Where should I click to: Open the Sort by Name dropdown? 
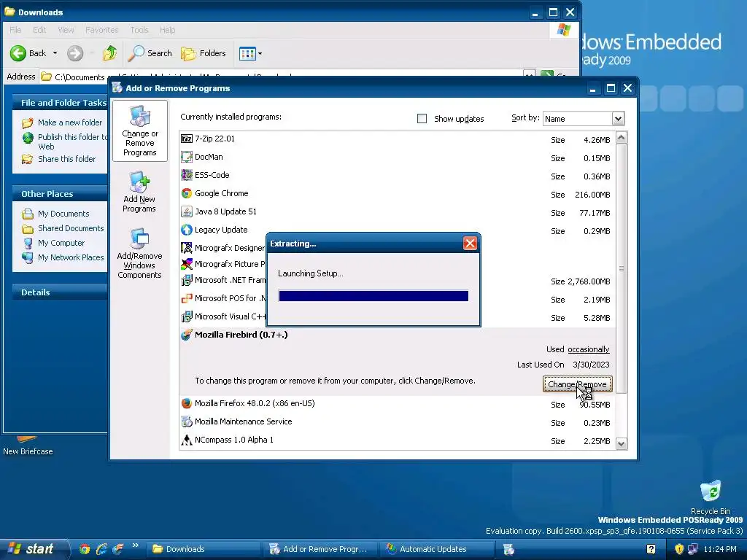click(x=618, y=119)
